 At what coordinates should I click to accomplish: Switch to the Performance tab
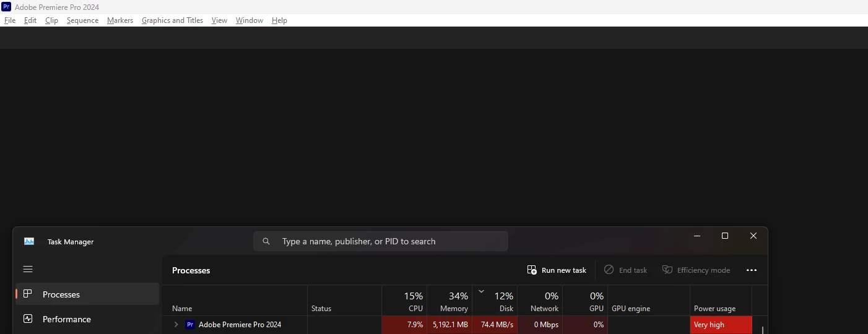click(87, 319)
